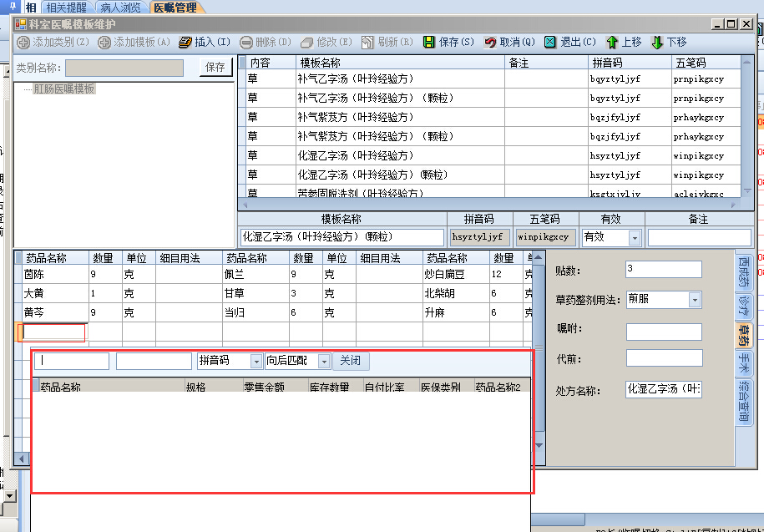Viewport: 764px width, 532px height.
Task: Click the 模板名称 edit field
Action: [x=342, y=237]
